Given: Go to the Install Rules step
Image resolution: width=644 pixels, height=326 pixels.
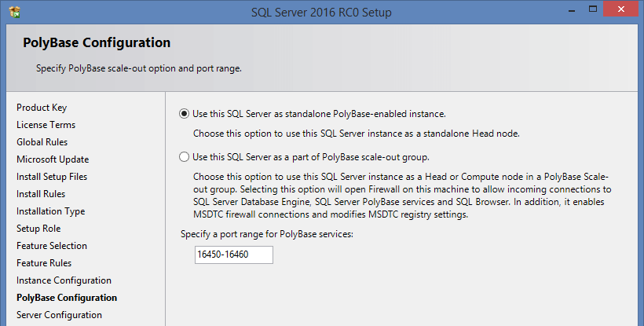Looking at the screenshot, I should click(41, 194).
